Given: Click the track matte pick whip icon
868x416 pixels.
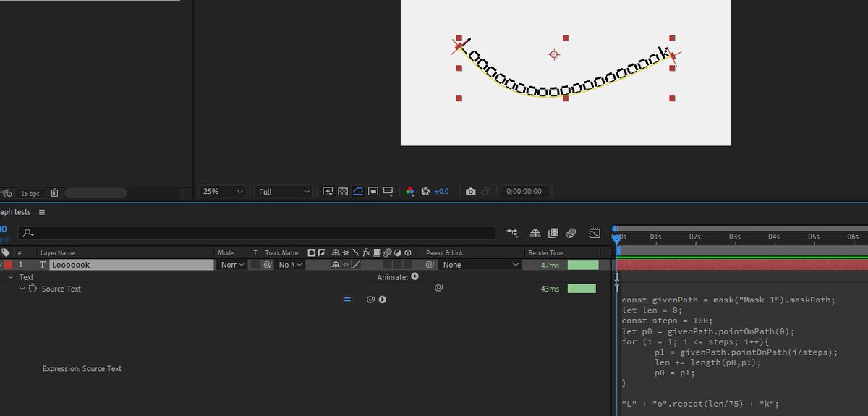Looking at the screenshot, I should (268, 265).
